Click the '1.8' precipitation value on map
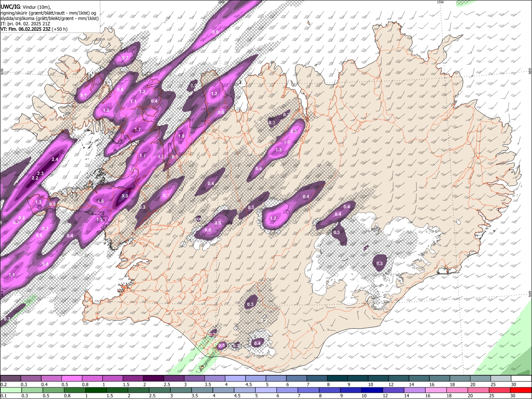532x399 pixels. (x=181, y=136)
